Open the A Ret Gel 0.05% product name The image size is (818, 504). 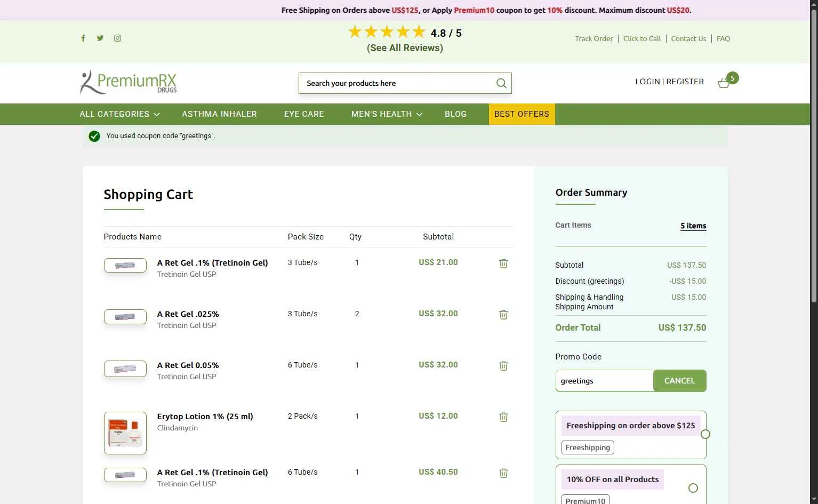click(x=188, y=365)
